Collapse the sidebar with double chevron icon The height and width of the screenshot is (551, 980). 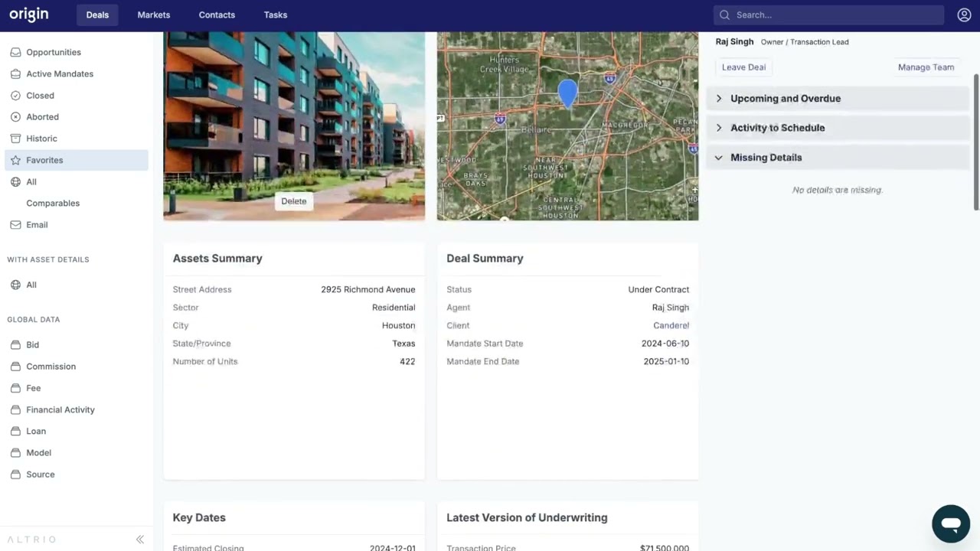[x=140, y=540]
